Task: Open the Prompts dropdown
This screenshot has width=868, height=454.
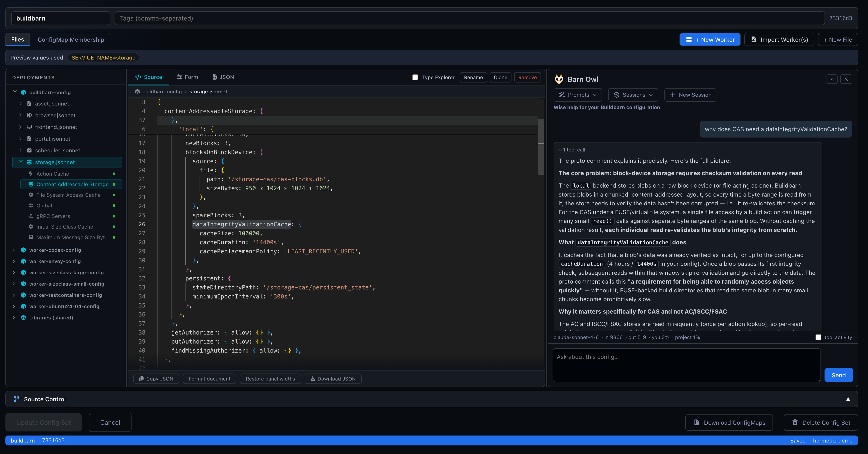Action: 578,95
